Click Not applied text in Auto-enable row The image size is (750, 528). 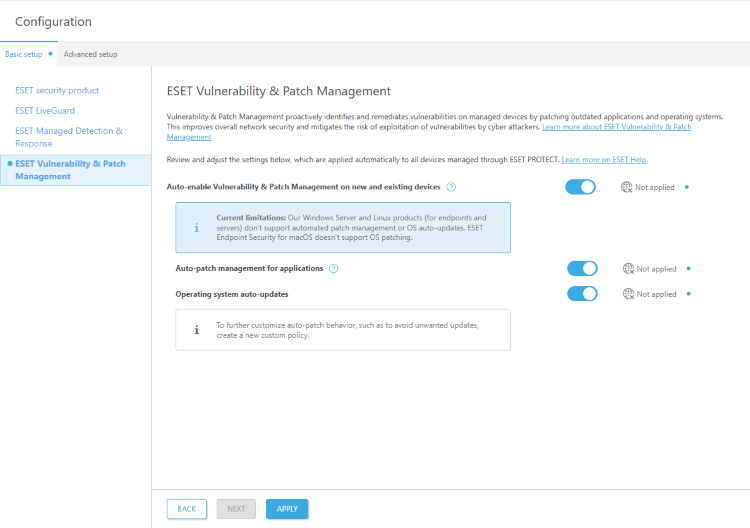tap(655, 187)
